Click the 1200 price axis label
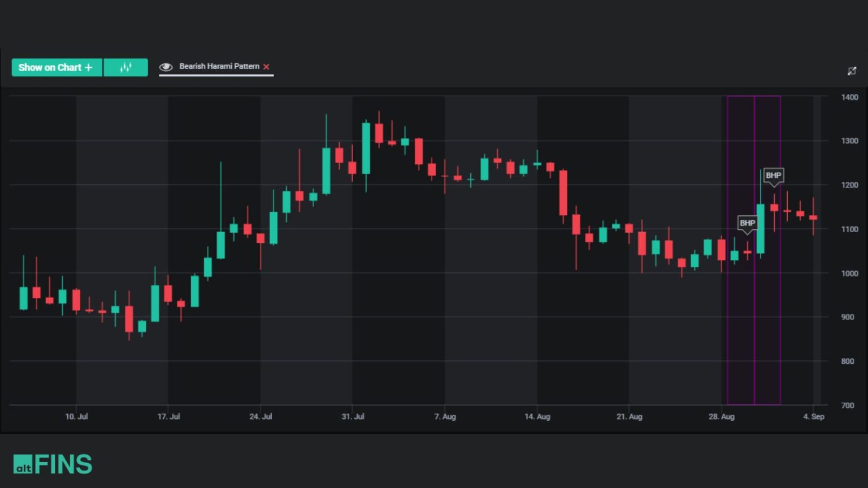Viewport: 868px width, 488px height. pyautogui.click(x=849, y=185)
